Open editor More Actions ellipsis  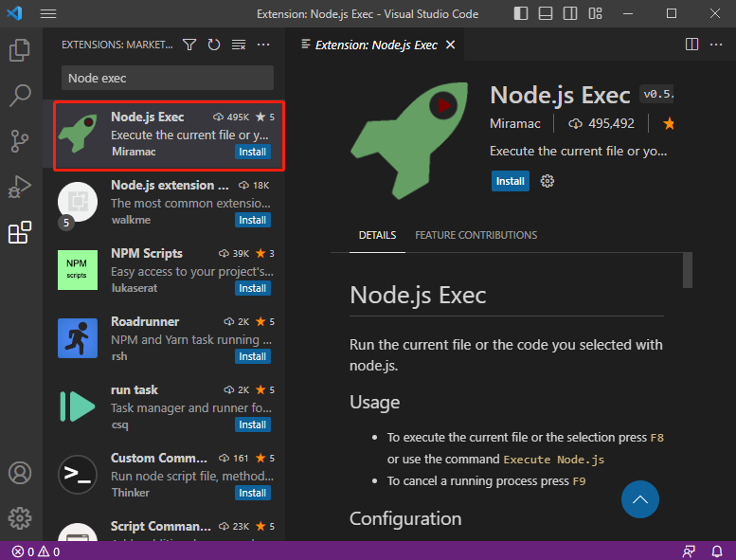[716, 45]
